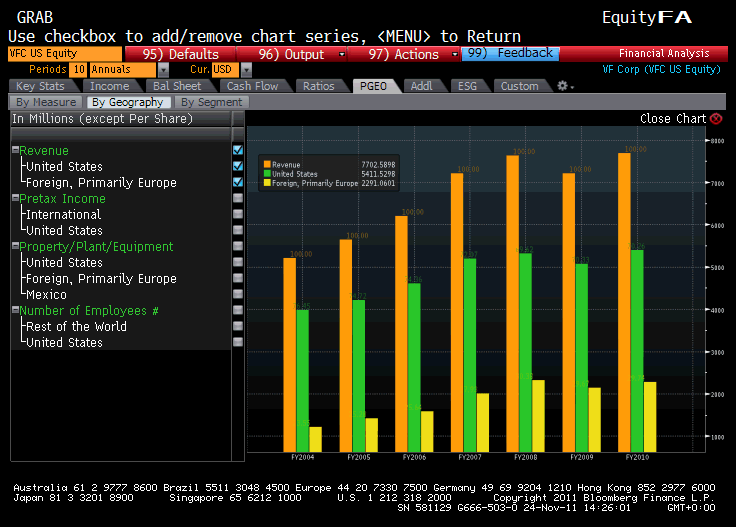Viewport: 736px width, 527px height.
Task: Check the Mexico property series checkbox
Action: point(238,294)
